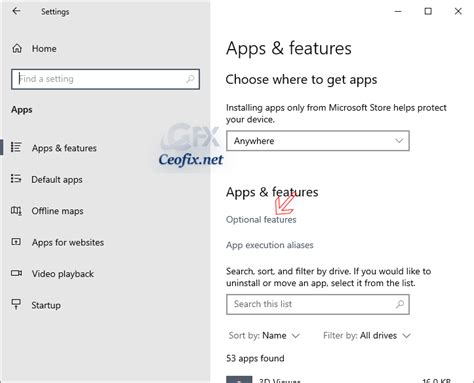Open Video playback section
Viewport: 474px width, 383px height.
tap(63, 274)
